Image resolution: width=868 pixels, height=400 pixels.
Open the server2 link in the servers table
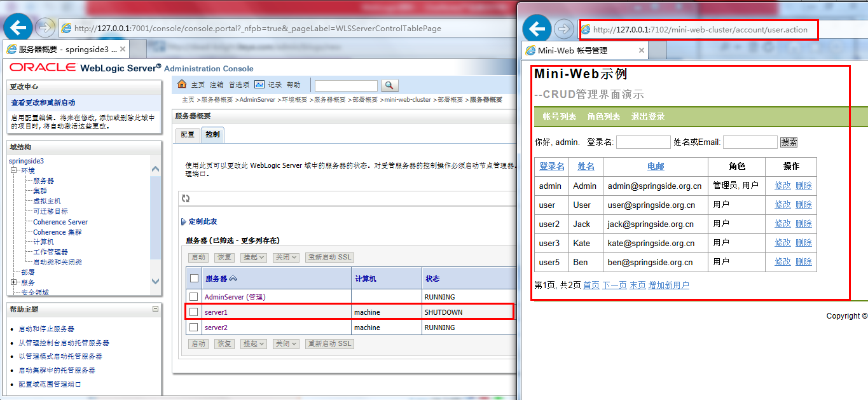click(x=216, y=328)
